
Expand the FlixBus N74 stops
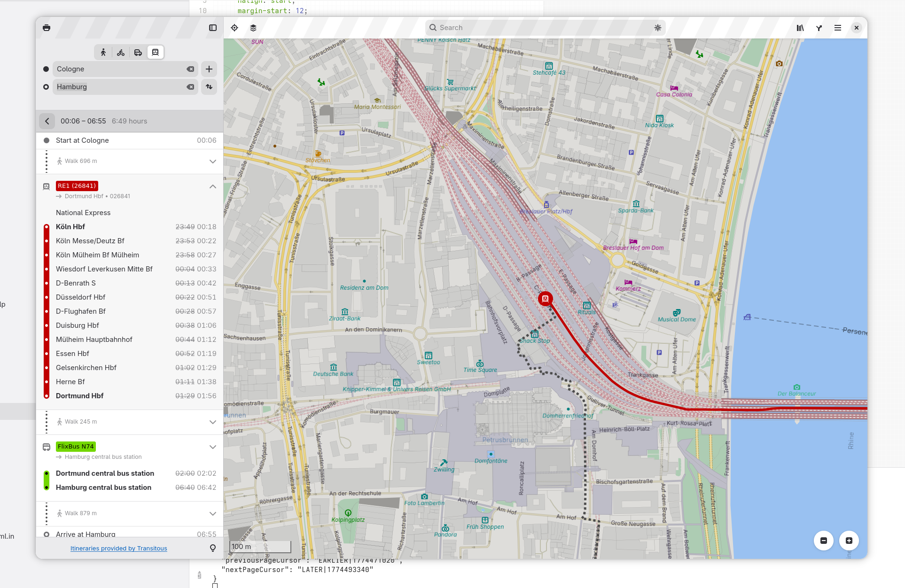coord(213,447)
